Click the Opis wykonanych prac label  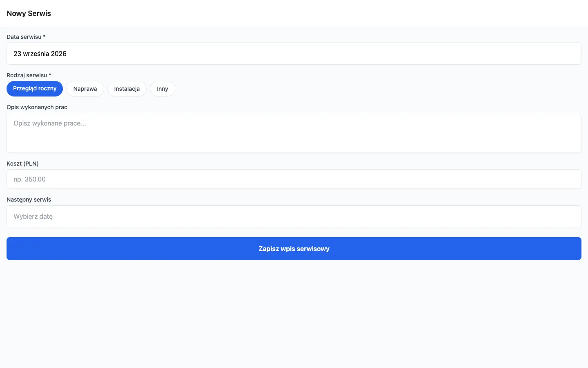click(x=37, y=107)
